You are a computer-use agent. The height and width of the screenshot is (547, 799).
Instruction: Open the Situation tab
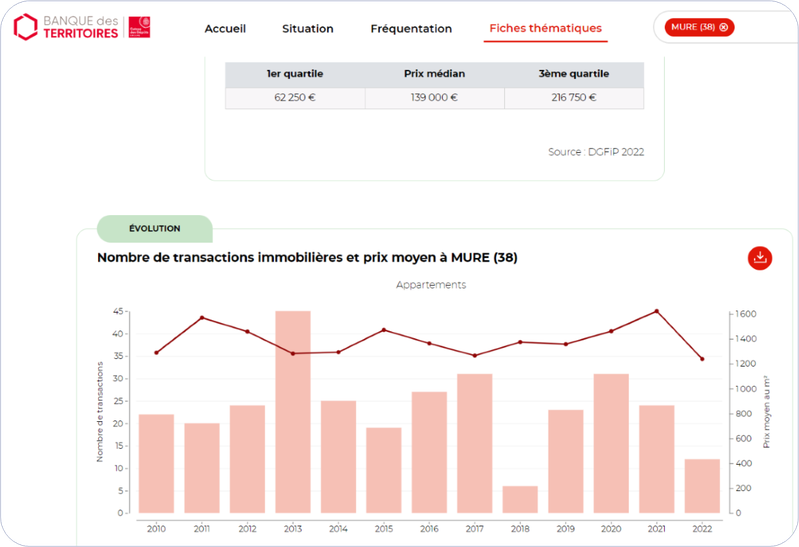click(308, 29)
